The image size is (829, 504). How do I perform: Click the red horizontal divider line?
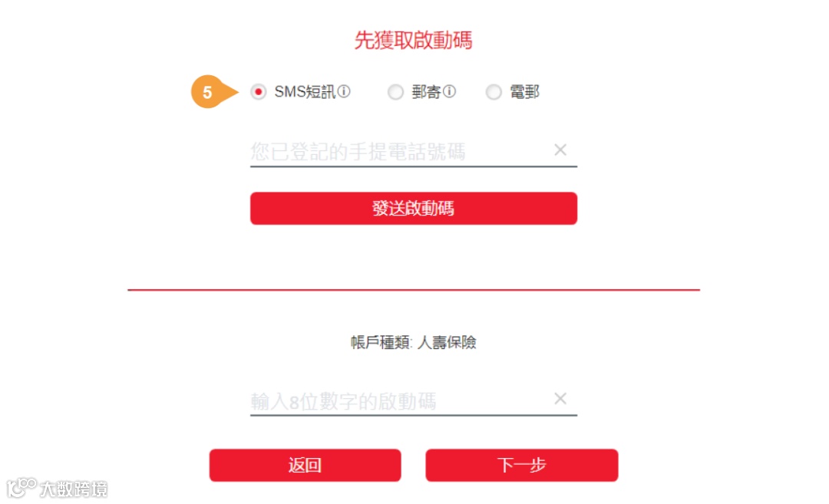[414, 289]
